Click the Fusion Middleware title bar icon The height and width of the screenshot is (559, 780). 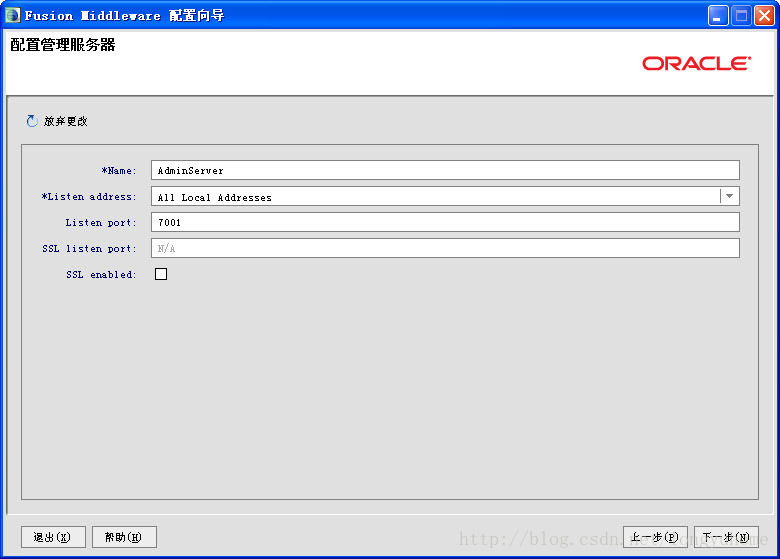click(x=12, y=15)
